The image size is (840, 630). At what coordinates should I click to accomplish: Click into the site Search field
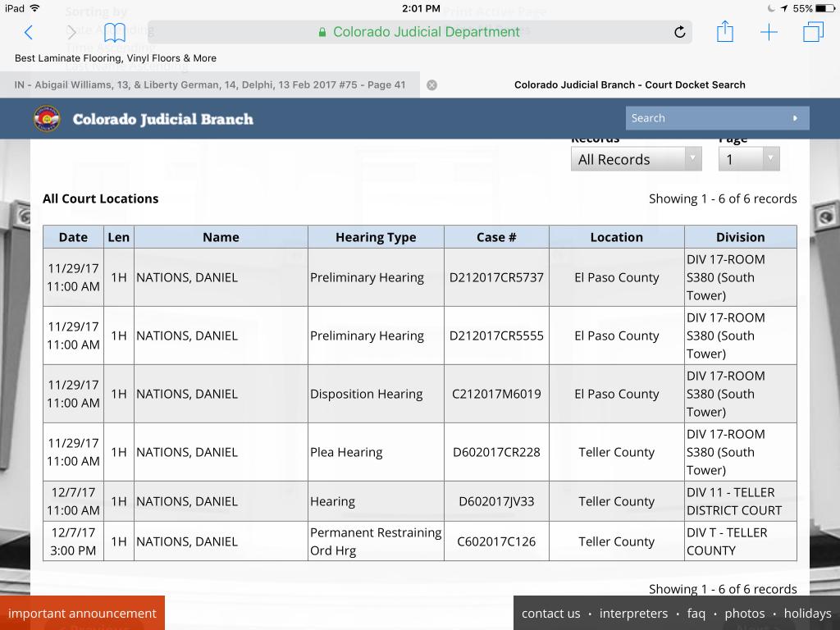(707, 118)
